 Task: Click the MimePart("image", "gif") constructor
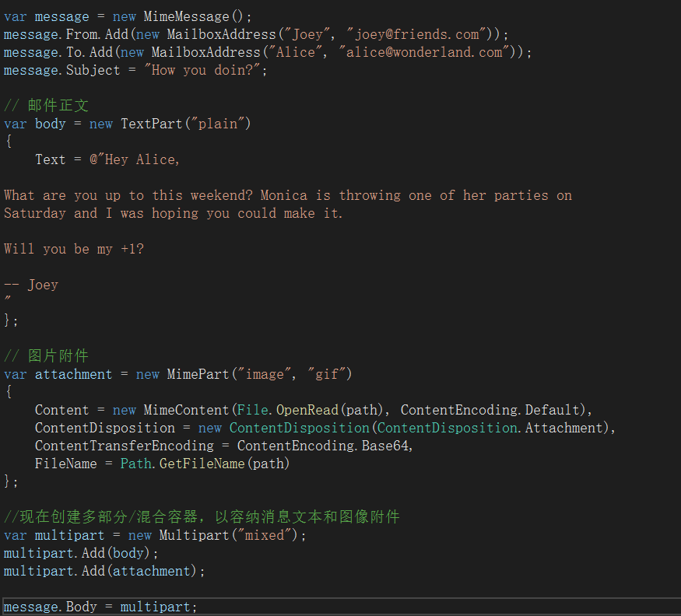pos(258,374)
